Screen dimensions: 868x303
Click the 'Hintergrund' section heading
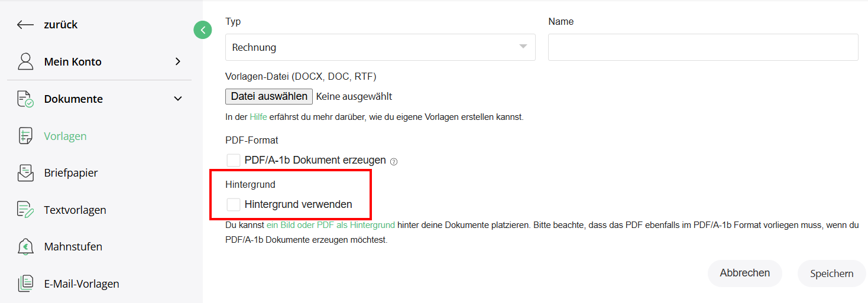251,184
